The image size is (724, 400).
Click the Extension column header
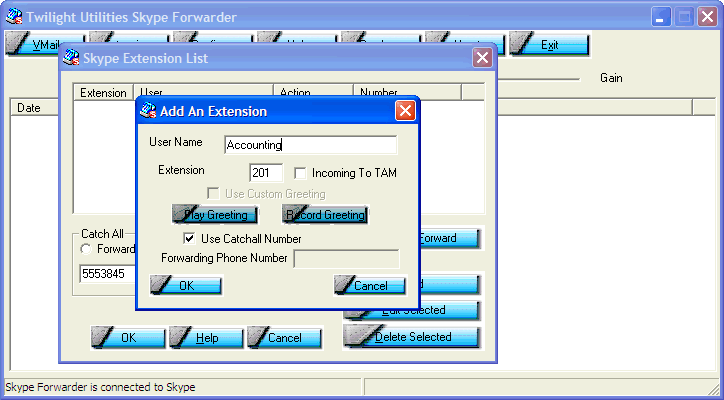point(103,92)
